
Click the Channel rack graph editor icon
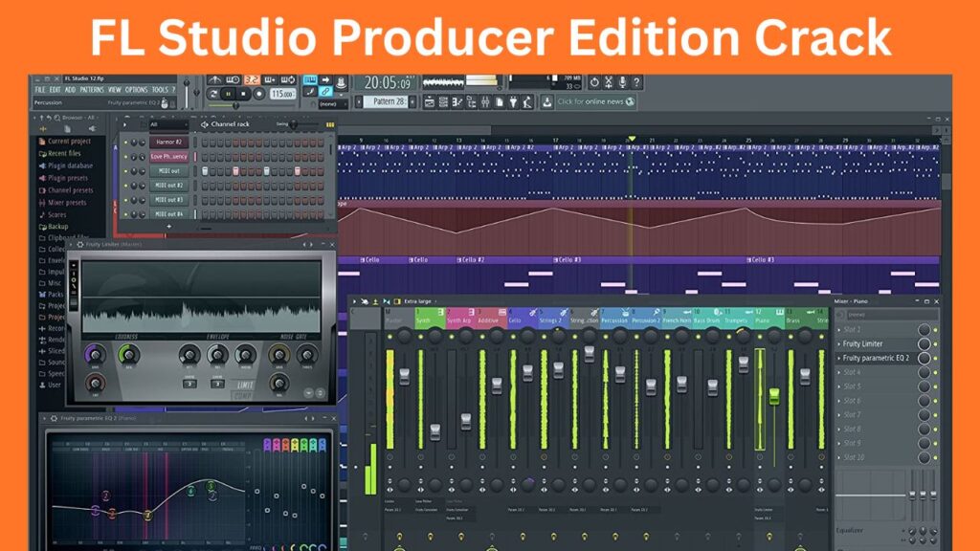point(330,125)
